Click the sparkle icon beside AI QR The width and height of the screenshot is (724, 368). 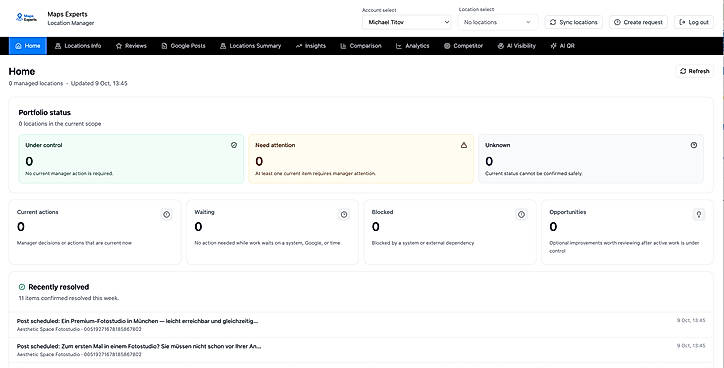[553, 46]
